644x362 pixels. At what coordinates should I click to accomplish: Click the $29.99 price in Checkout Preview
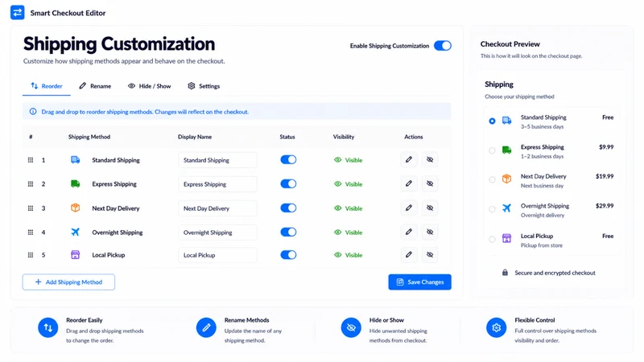[x=605, y=206]
